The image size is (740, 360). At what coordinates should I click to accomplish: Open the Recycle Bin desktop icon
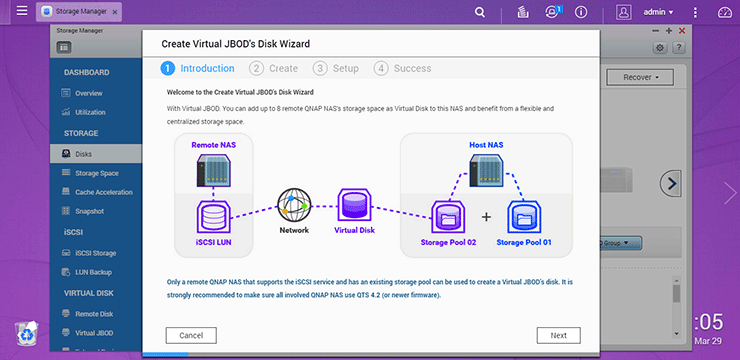coord(27,333)
